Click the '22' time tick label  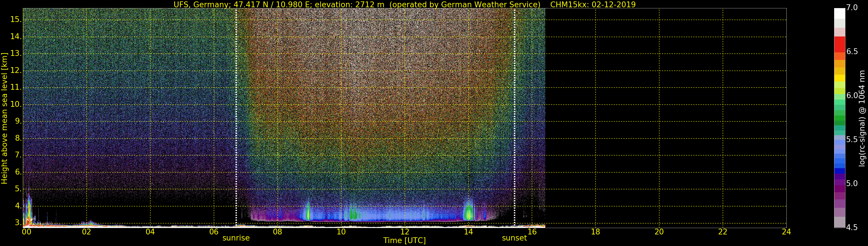[723, 232]
